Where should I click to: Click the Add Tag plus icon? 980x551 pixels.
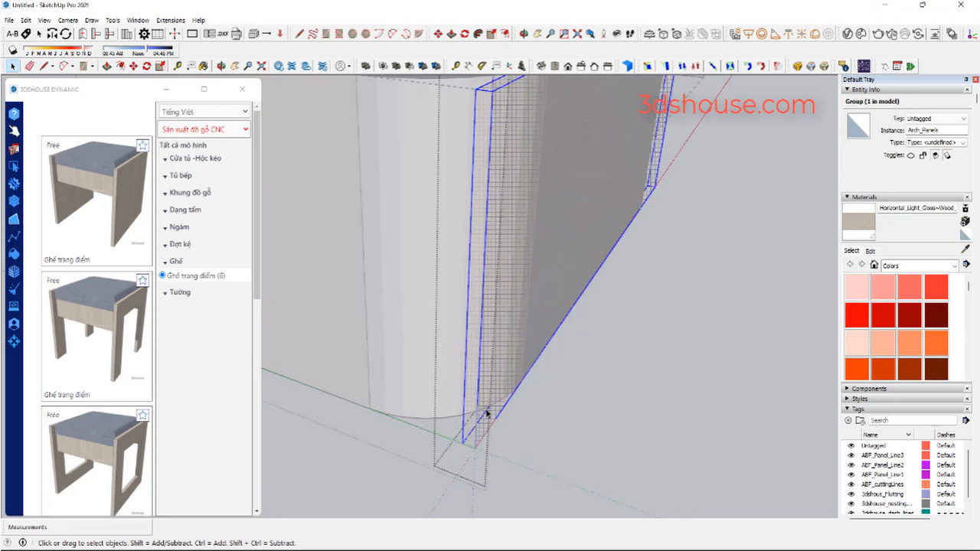(848, 420)
